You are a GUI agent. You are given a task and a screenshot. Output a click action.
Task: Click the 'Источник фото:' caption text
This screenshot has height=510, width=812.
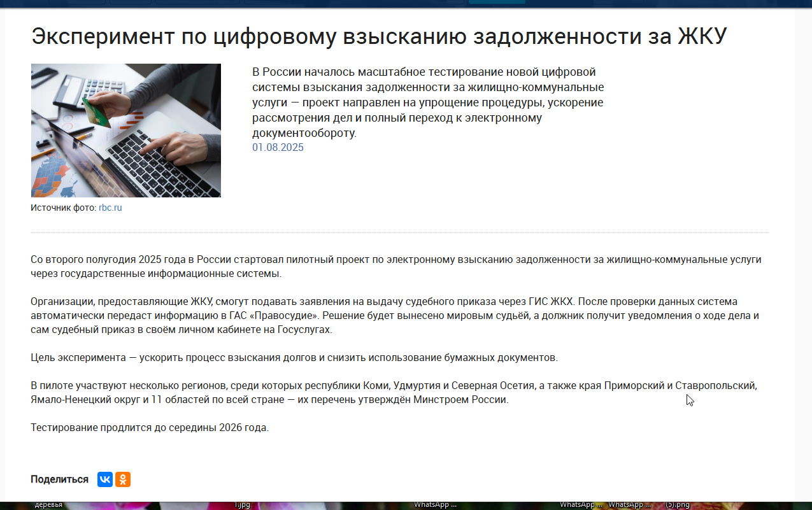[63, 208]
